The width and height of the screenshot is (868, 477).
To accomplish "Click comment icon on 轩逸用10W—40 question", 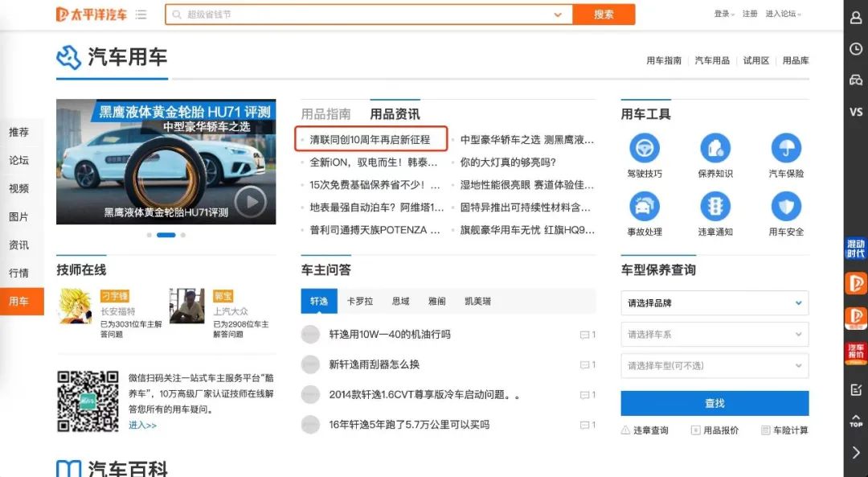I will pos(584,335).
